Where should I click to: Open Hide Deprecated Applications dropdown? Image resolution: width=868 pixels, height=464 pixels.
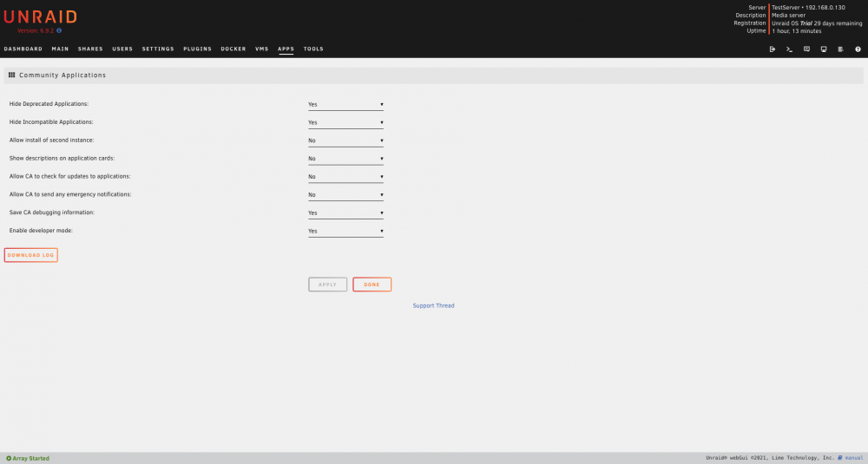point(345,105)
